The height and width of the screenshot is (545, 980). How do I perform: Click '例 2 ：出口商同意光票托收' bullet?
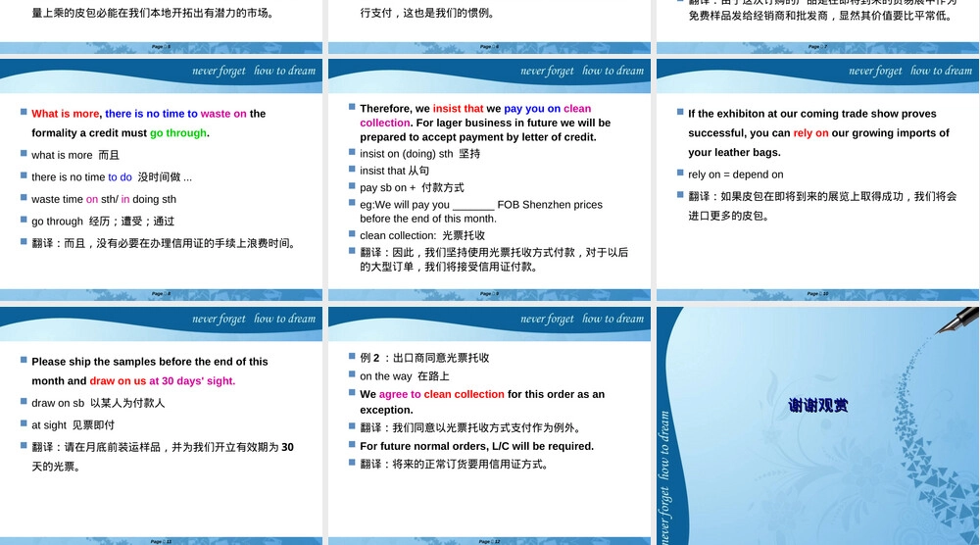pos(424,358)
